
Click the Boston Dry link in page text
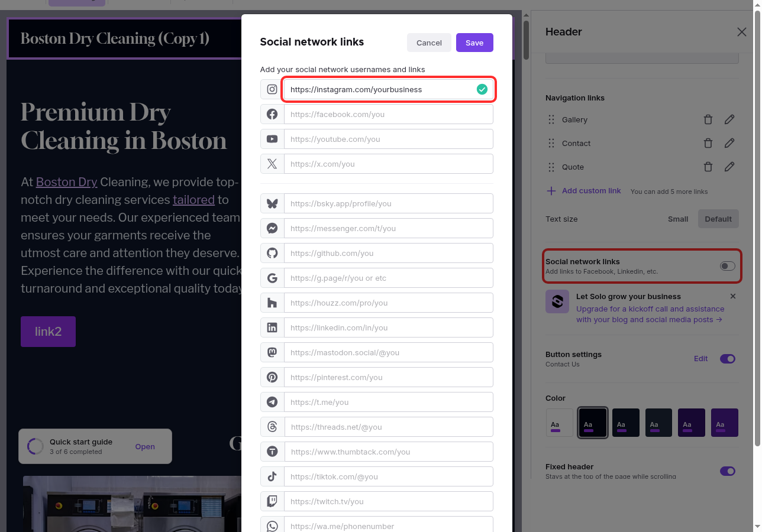point(66,182)
